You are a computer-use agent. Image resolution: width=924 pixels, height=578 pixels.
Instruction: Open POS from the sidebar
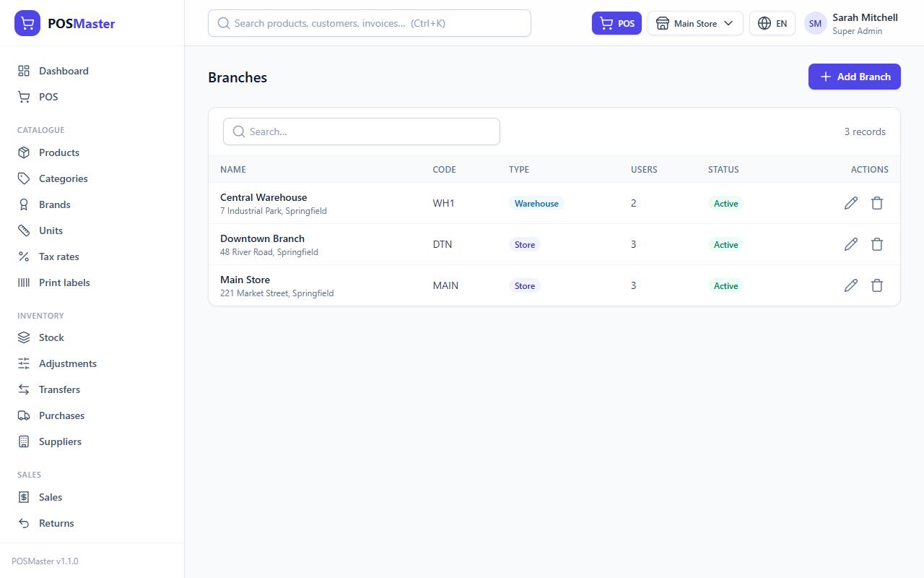[x=92, y=97]
